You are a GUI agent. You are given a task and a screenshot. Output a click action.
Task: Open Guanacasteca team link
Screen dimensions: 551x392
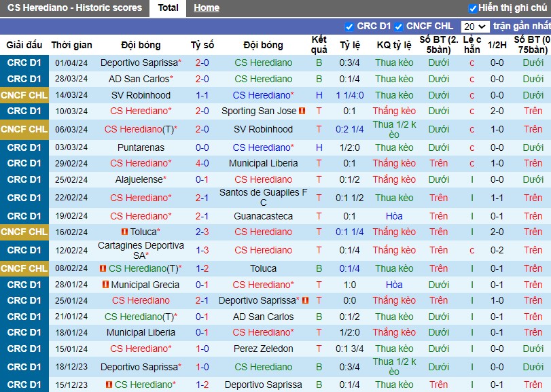pyautogui.click(x=263, y=216)
